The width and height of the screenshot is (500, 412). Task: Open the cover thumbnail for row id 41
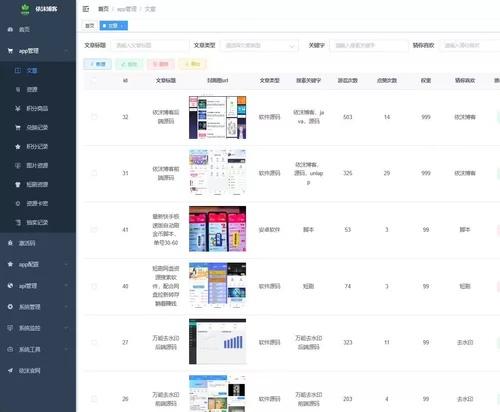217,229
